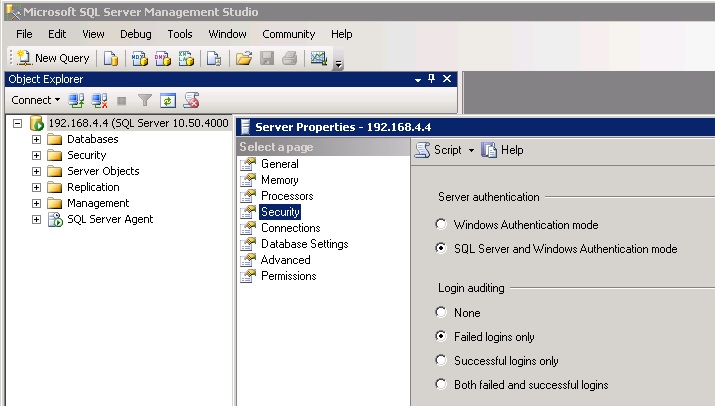
Task: Open an Analysis Services MDX Query
Action: [140, 58]
